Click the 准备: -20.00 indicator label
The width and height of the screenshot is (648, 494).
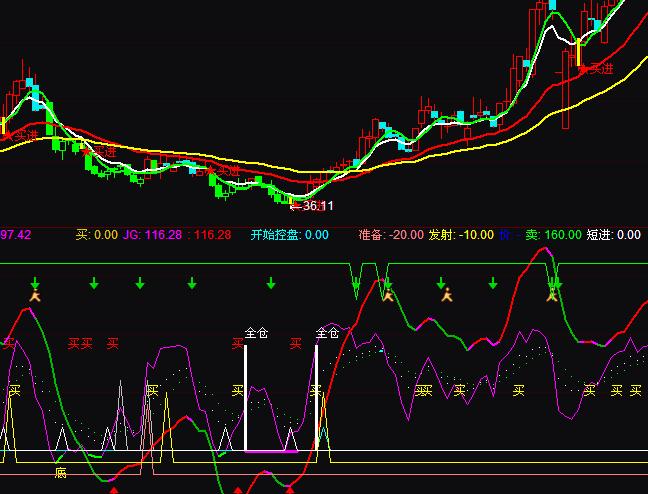390,235
